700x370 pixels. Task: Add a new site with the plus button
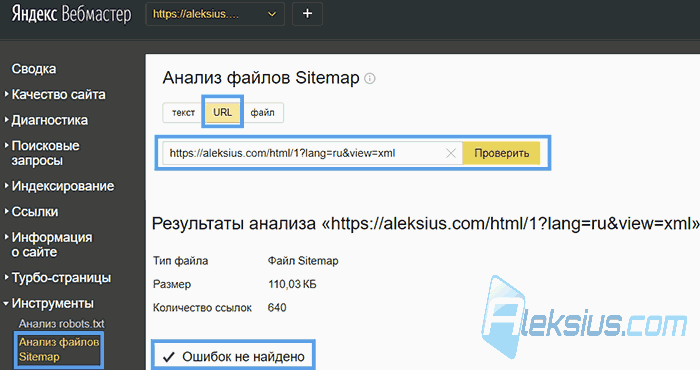307,14
